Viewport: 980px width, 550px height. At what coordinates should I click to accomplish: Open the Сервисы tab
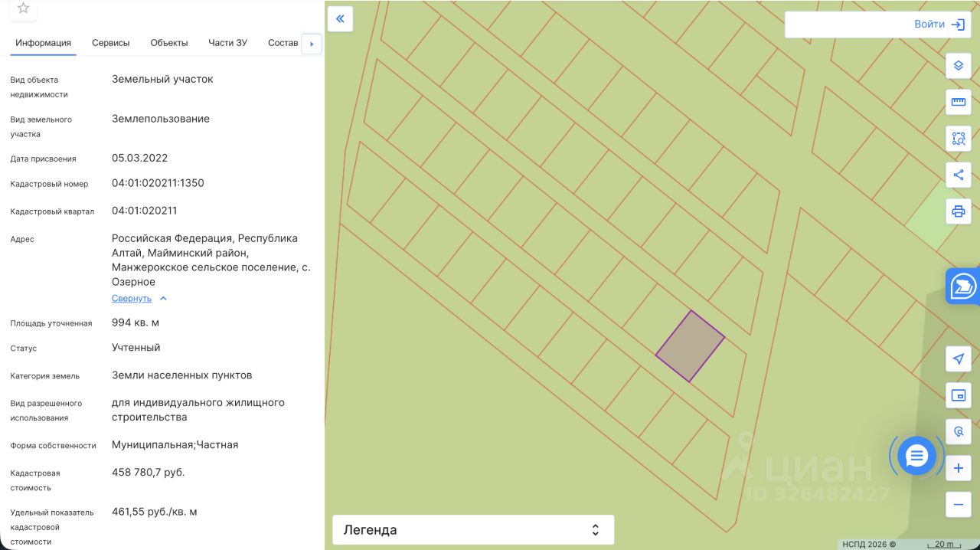pos(111,43)
